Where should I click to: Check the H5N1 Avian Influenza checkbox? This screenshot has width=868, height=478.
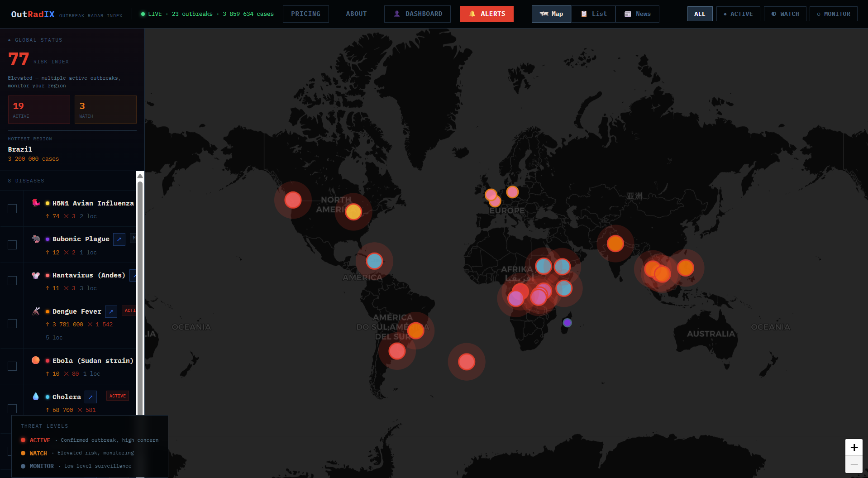(12, 209)
